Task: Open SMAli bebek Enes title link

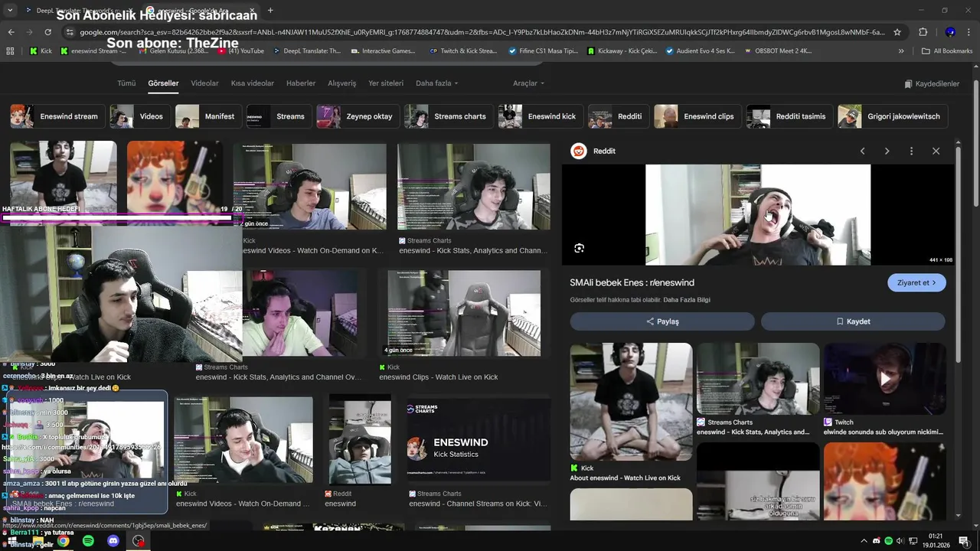Action: 632,282
